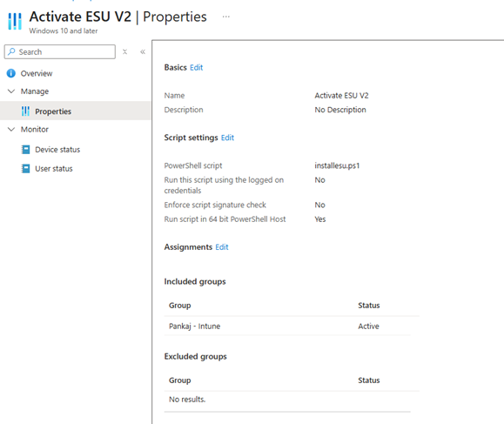This screenshot has width=504, height=424.
Task: Collapse the Manage section chevron
Action: click(x=11, y=91)
